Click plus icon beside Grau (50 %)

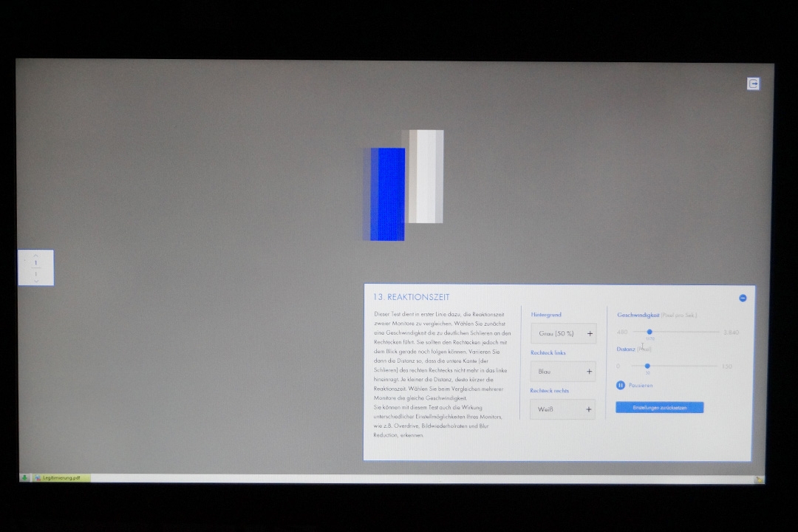coord(590,334)
